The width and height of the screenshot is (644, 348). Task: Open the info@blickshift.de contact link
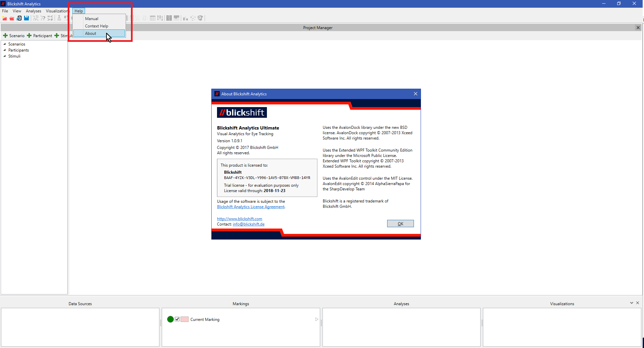[248, 224]
